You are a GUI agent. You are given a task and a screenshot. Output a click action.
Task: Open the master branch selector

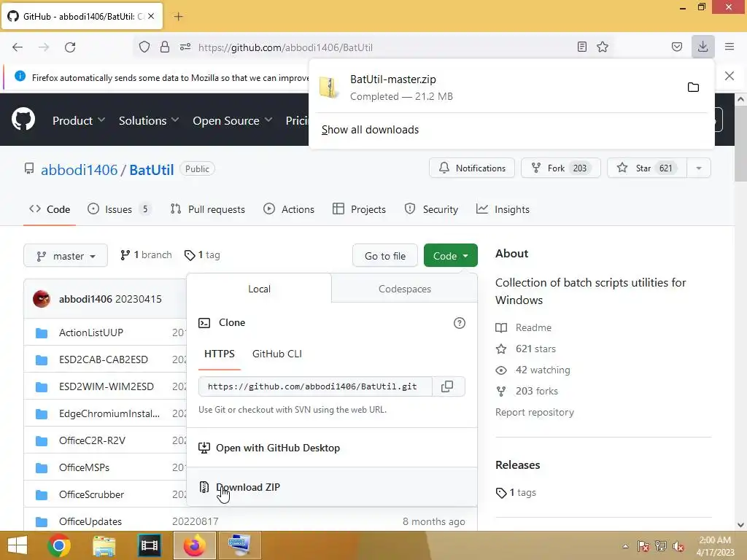pyautogui.click(x=66, y=256)
